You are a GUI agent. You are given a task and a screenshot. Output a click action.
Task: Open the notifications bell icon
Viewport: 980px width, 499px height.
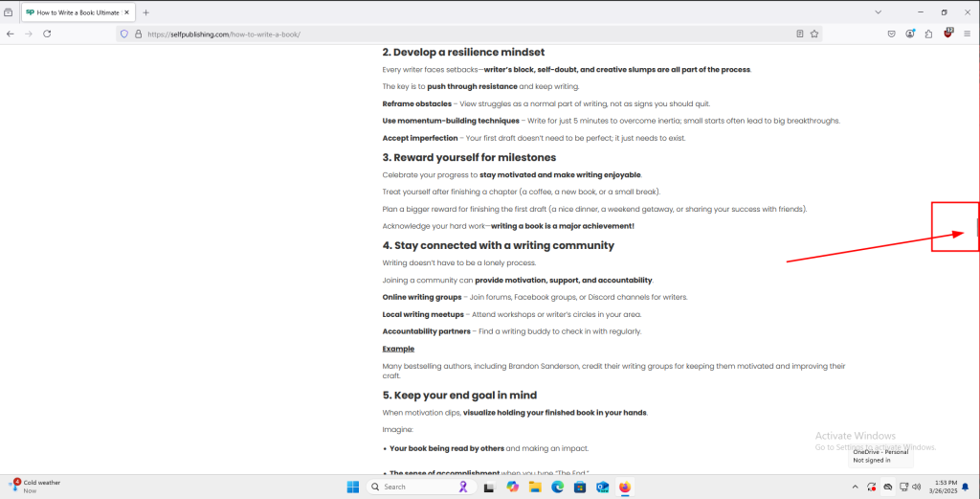coord(966,487)
